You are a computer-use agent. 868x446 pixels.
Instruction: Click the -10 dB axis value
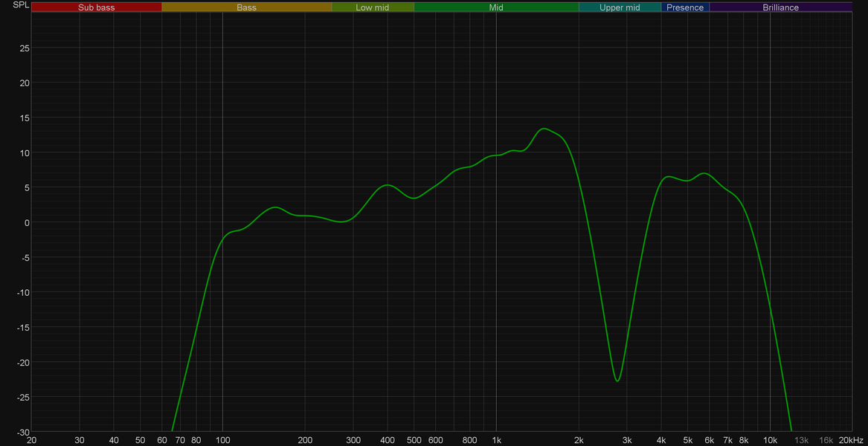tap(23, 292)
